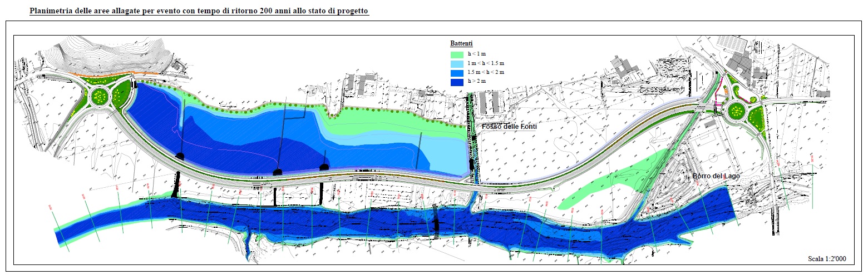
Task: Click the Scala 1:2'000 scale text
Action: pos(826,259)
